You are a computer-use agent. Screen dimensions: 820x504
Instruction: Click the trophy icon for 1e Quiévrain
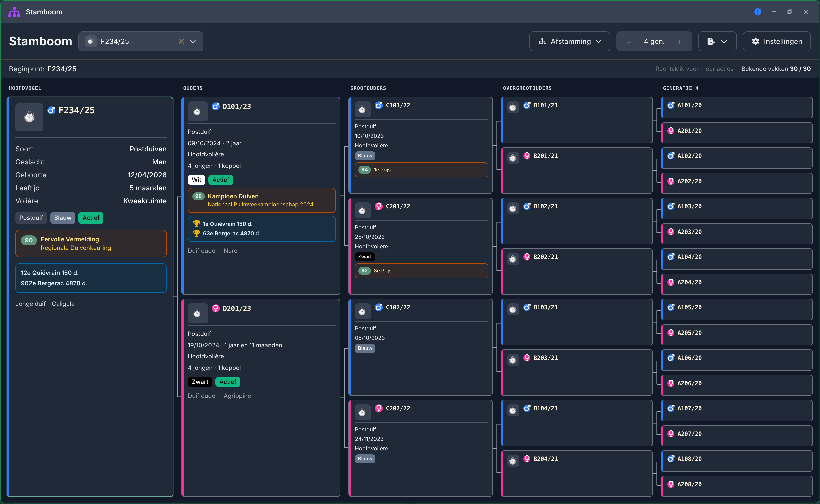click(x=197, y=224)
